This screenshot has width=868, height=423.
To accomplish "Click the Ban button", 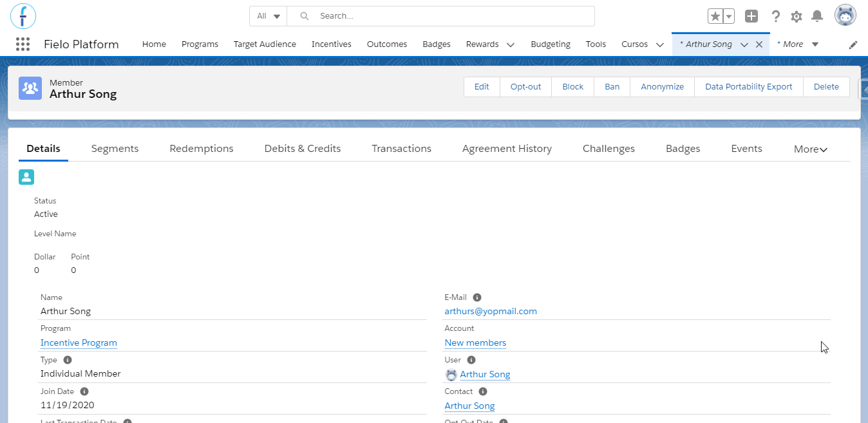I will 612,87.
